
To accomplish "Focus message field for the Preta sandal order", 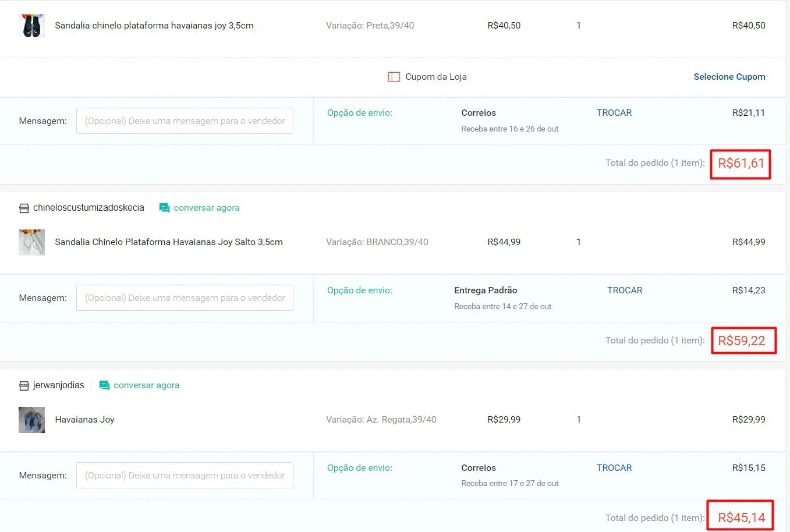I will (185, 121).
